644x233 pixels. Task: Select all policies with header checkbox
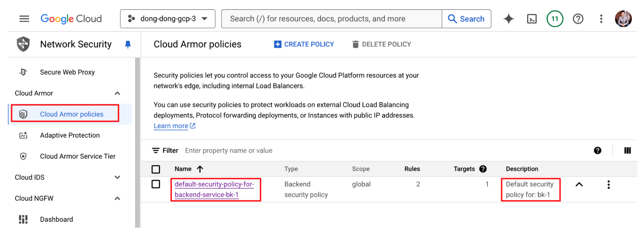point(156,169)
